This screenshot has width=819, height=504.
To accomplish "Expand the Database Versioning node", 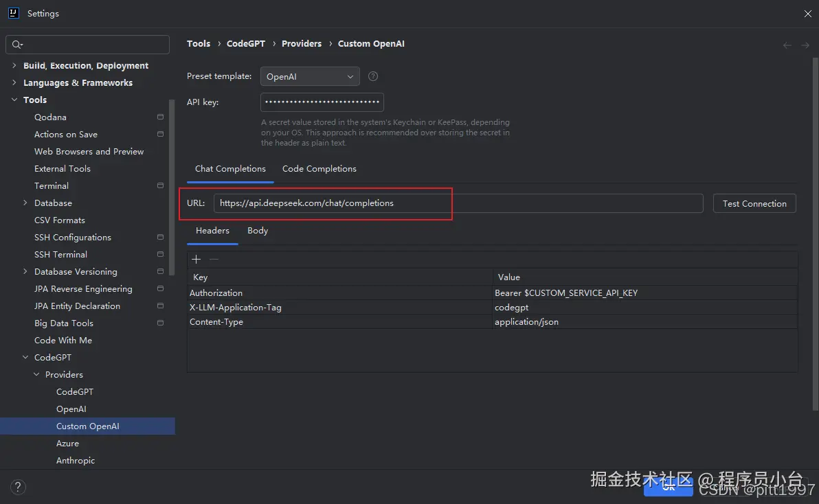I will [x=25, y=271].
